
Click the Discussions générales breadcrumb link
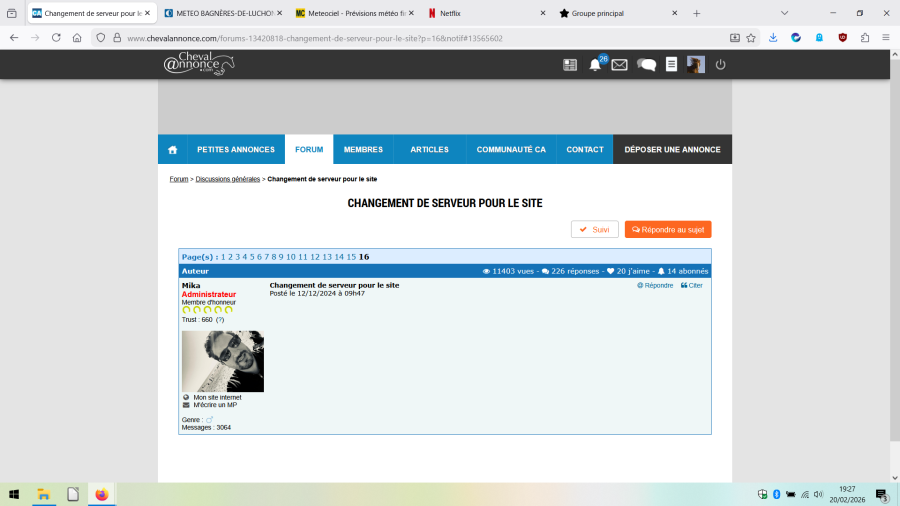228,179
